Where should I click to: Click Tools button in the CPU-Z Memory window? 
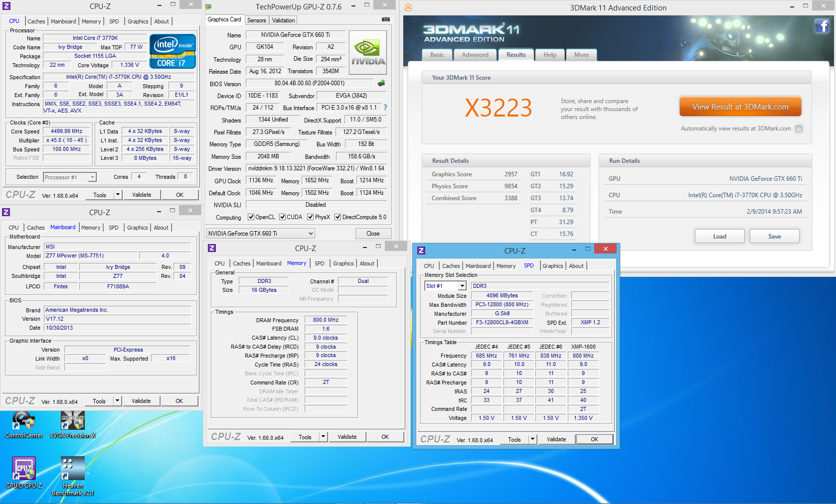coord(305,437)
